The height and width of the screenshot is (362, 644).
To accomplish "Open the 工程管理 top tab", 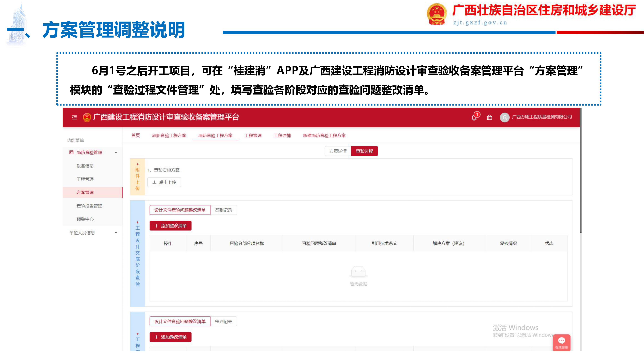I will click(x=253, y=135).
